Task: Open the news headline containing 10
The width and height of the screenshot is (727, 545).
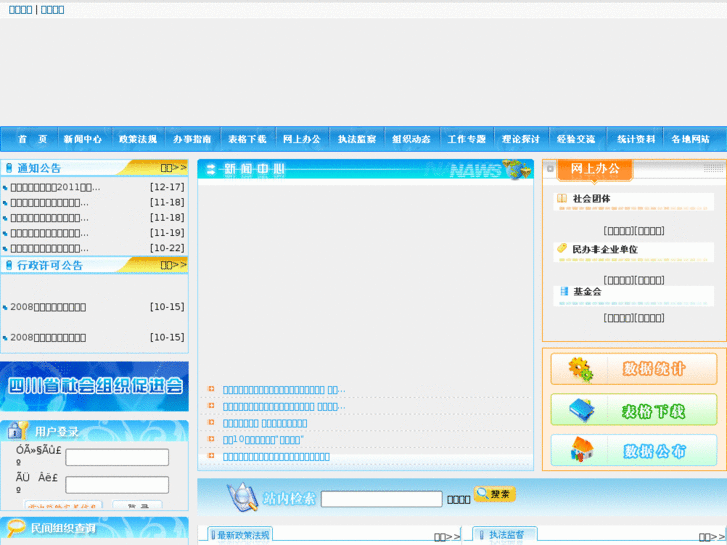Action: (263, 439)
